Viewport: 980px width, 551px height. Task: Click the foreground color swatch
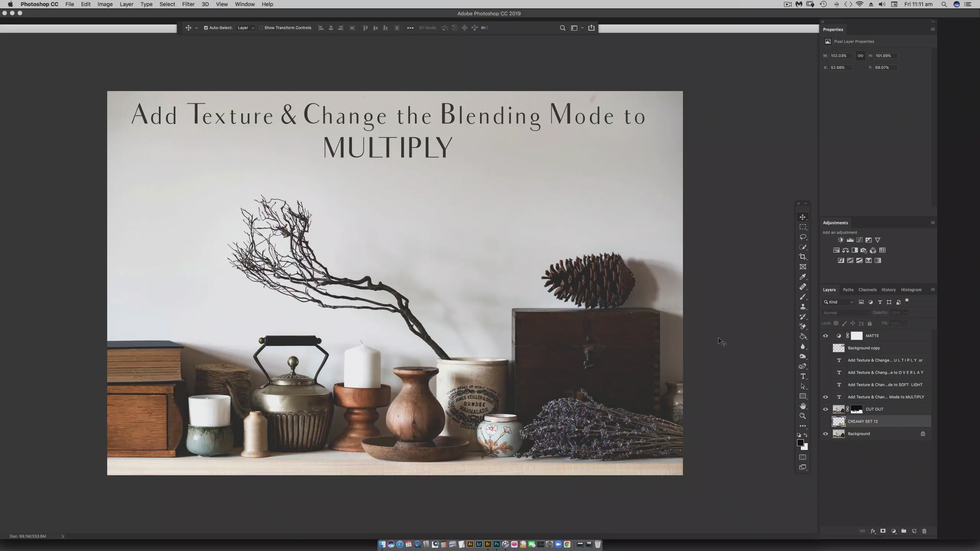click(800, 443)
